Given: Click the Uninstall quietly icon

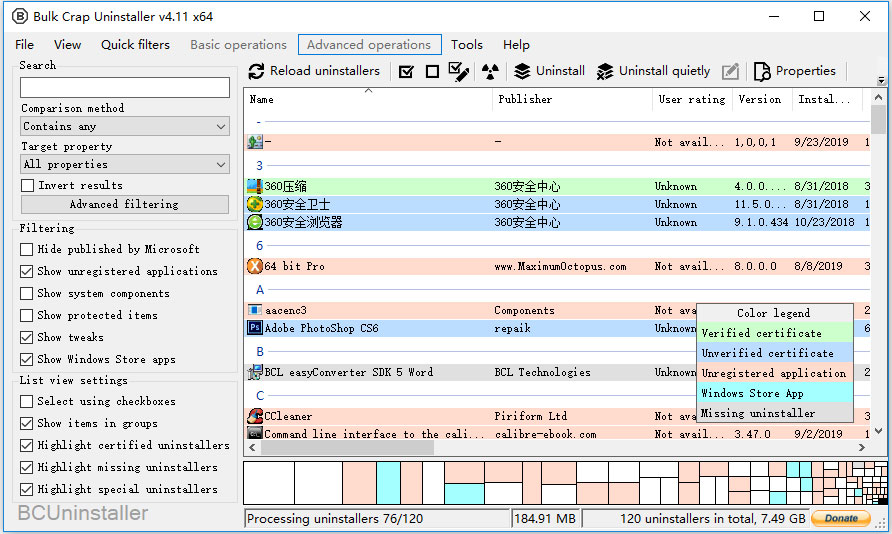Looking at the screenshot, I should [605, 71].
